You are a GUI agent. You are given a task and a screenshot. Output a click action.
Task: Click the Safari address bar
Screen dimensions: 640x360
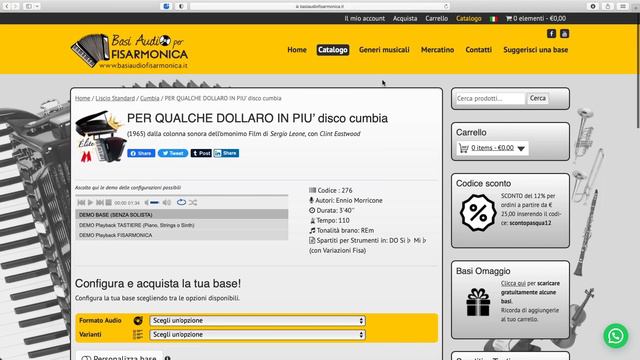[x=320, y=6]
